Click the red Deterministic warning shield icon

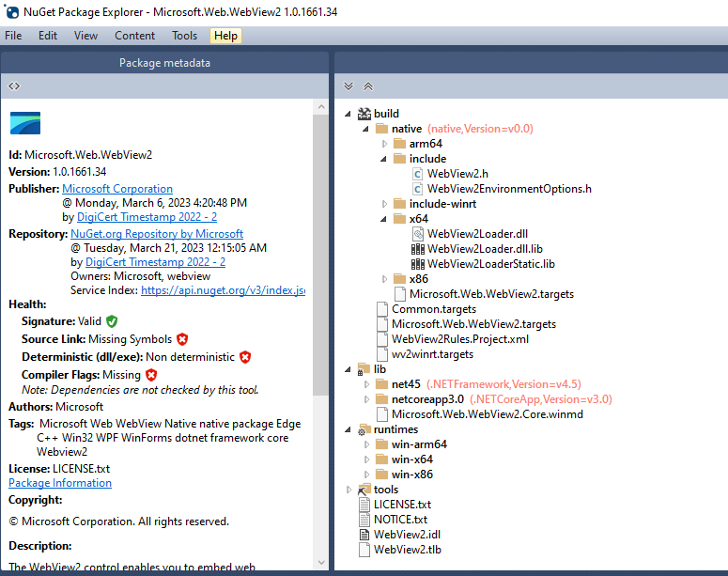(244, 357)
